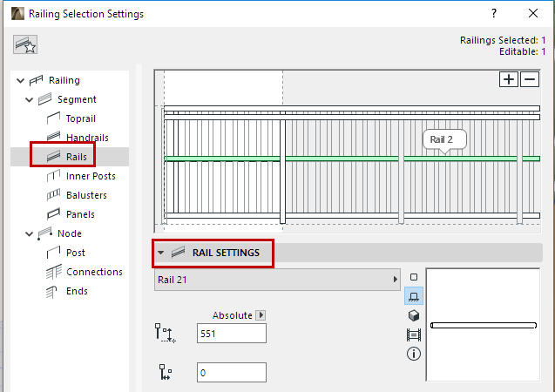The image size is (555, 392).
Task: Click the Ends icon
Action: pos(51,292)
